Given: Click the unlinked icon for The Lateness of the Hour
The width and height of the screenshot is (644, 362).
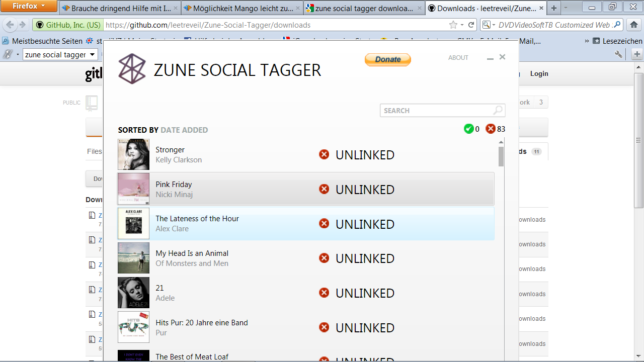Looking at the screenshot, I should 324,223.
